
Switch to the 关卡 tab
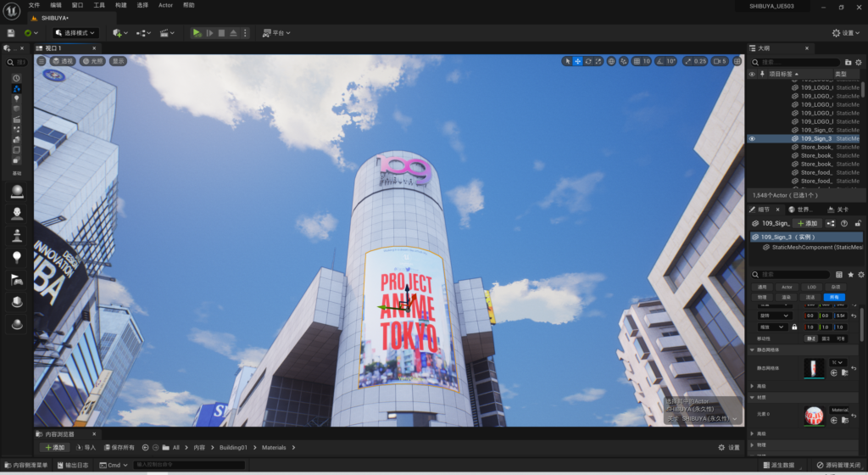[837, 210]
